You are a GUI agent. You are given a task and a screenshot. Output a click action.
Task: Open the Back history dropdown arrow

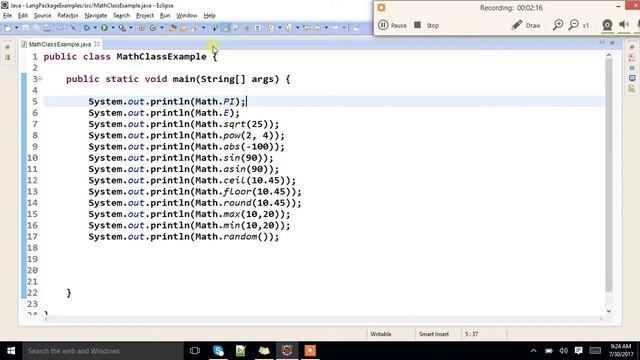326,28
